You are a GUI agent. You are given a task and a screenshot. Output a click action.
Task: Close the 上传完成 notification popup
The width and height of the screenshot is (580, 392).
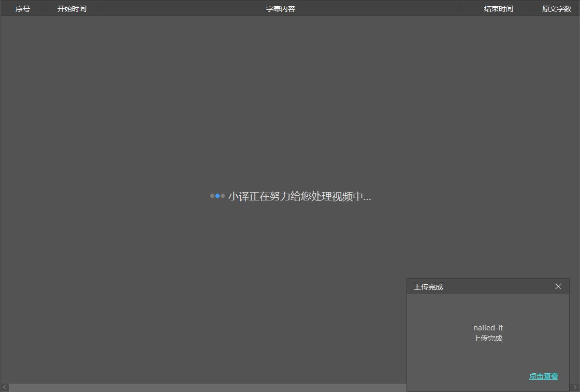pyautogui.click(x=558, y=286)
